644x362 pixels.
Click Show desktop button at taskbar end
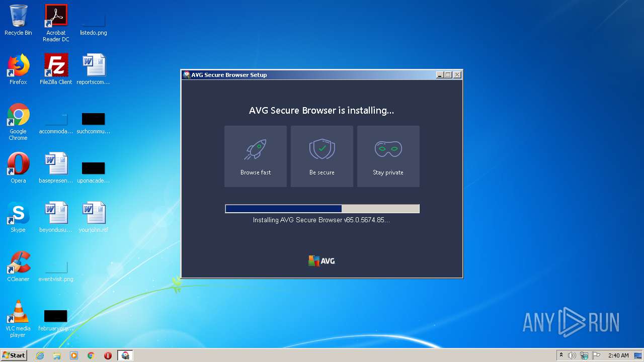coord(638,355)
